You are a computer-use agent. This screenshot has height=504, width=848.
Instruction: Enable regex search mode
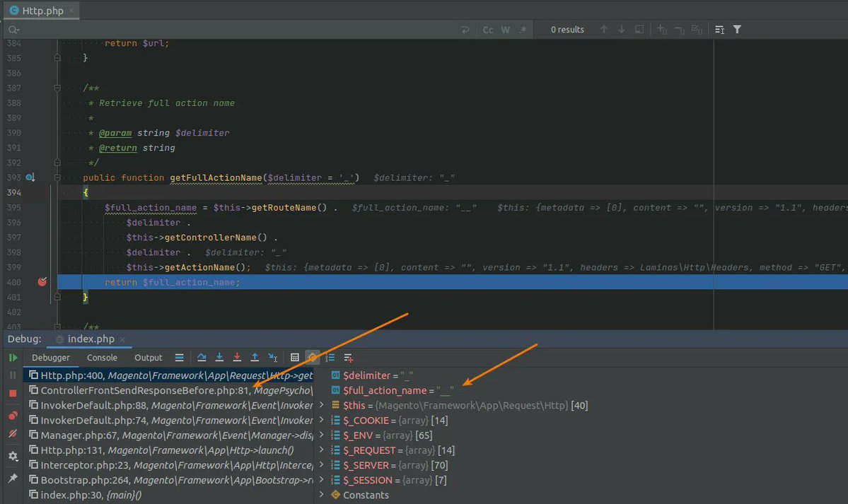pos(522,29)
